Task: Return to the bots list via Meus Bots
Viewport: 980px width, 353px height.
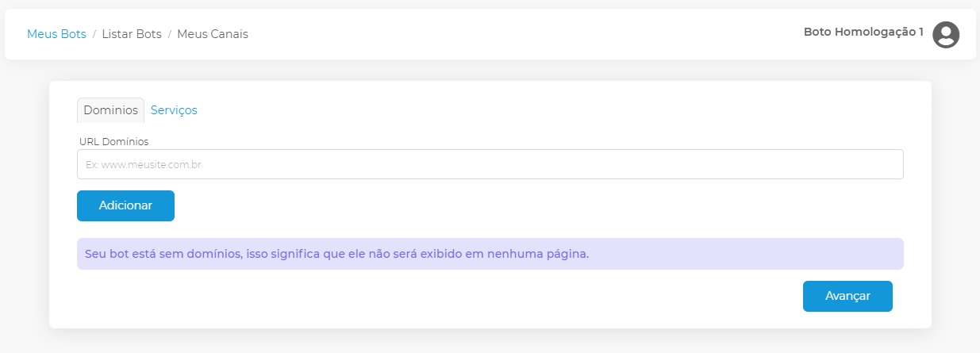Action: pyautogui.click(x=56, y=34)
